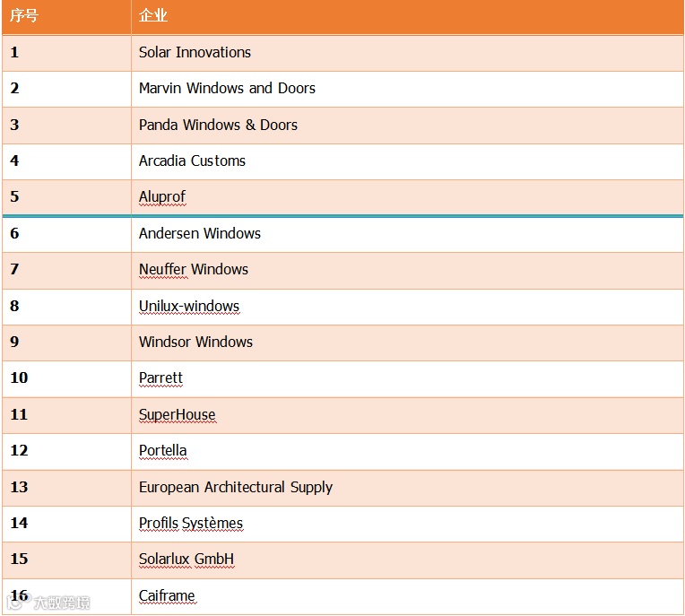Click row number 10 cell

click(x=66, y=379)
